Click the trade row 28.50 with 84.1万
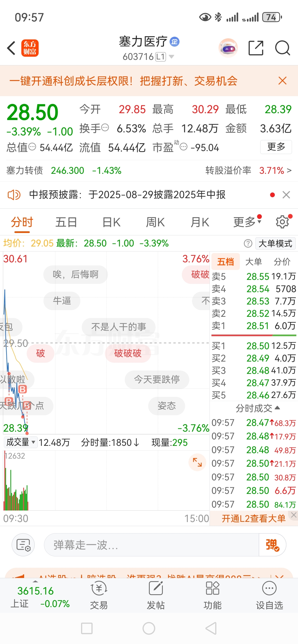 pos(254,504)
